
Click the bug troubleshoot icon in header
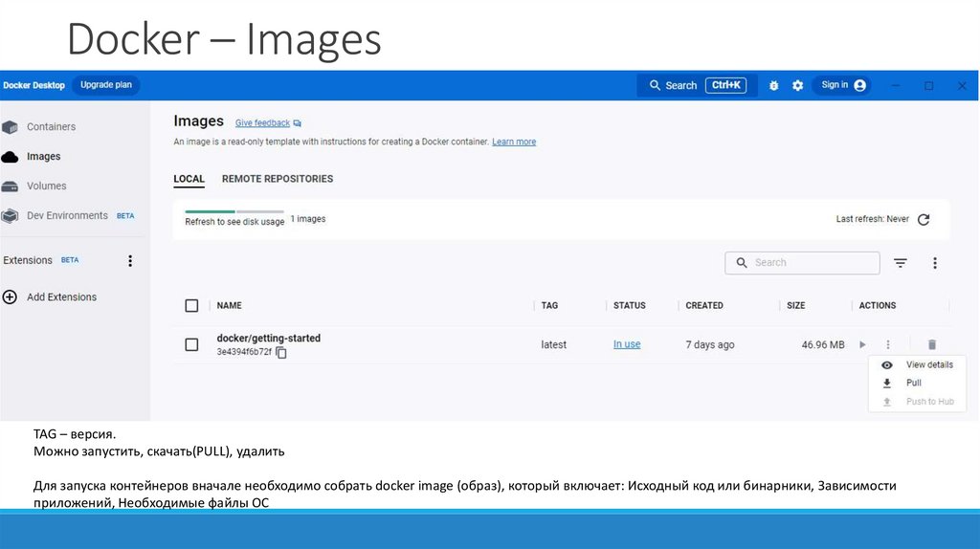[774, 85]
